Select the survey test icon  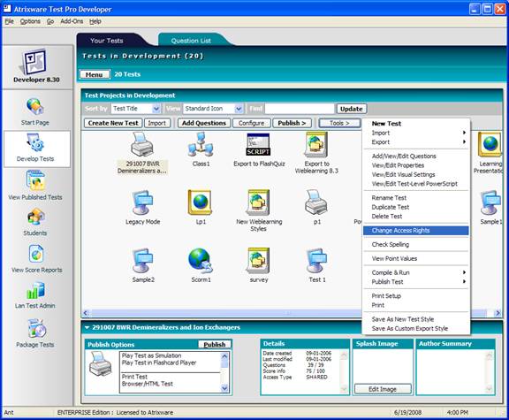(x=258, y=261)
